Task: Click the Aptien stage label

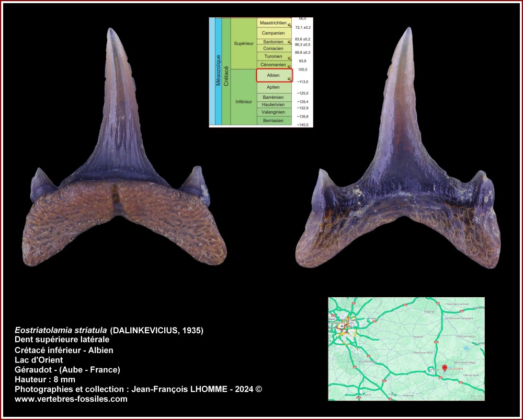Action: (x=274, y=87)
